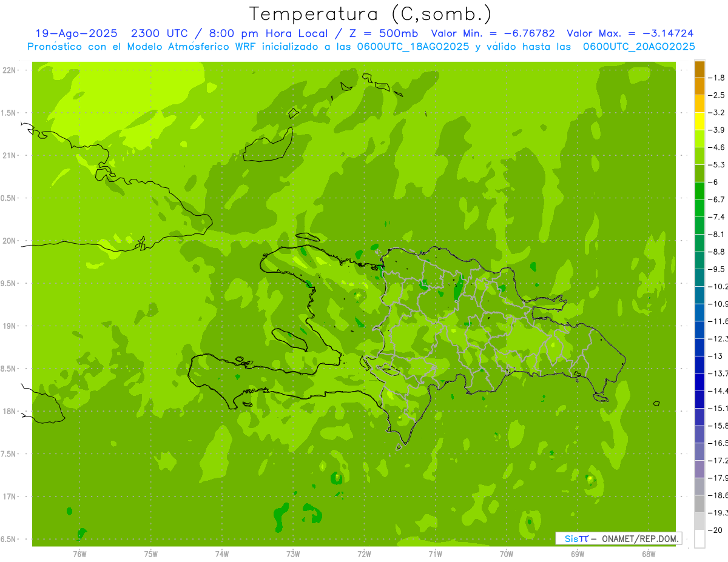This screenshot has height=562, width=728.
Task: Click the '-13' legend value
Action: [x=716, y=356]
